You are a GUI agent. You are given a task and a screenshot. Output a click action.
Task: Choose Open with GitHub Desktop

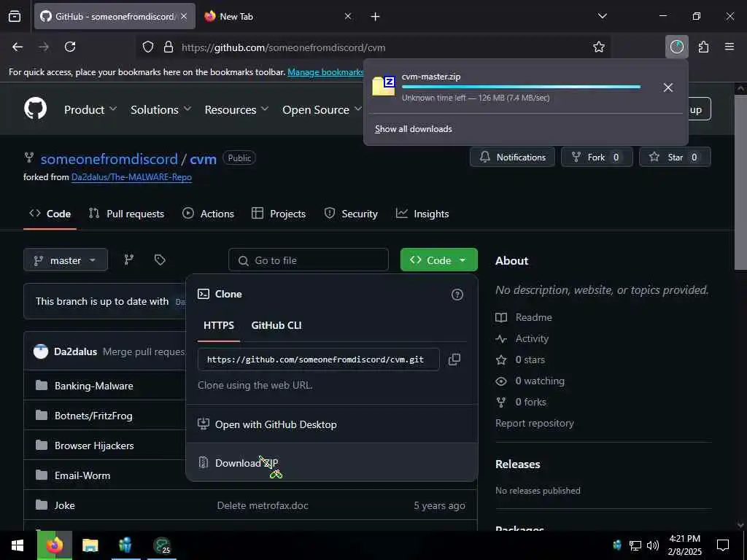pyautogui.click(x=332, y=424)
